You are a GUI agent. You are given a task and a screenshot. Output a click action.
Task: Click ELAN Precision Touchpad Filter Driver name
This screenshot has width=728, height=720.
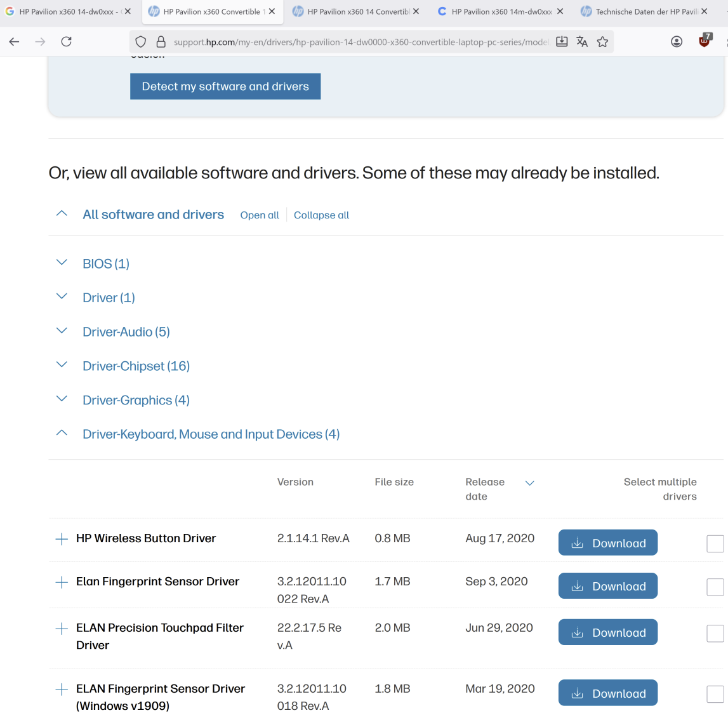point(160,636)
